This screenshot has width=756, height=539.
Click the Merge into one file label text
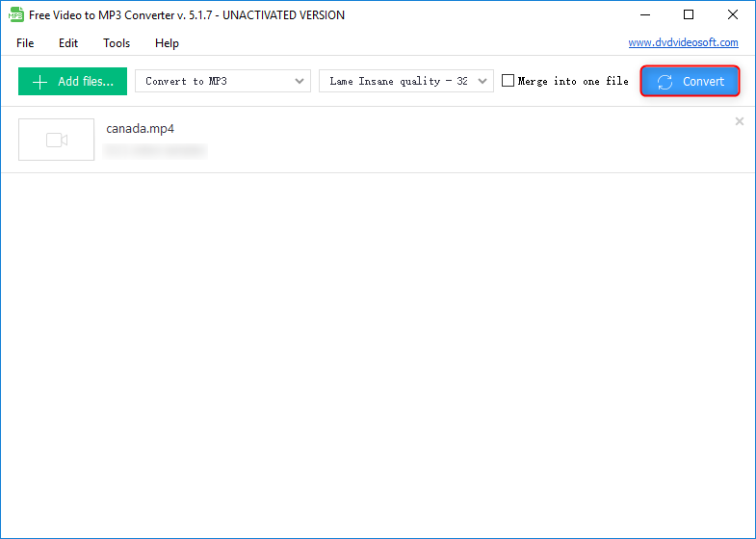[573, 82]
